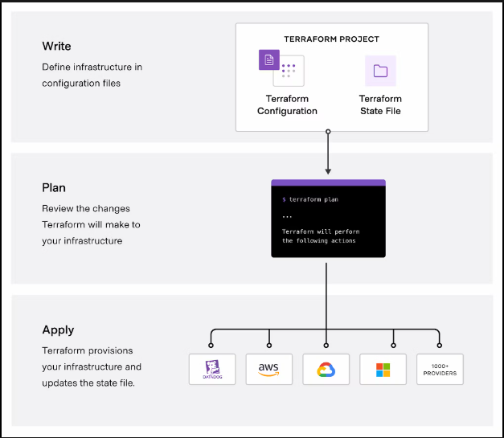
Task: Click the TERRAFORM PROJECT title
Action: 331,39
